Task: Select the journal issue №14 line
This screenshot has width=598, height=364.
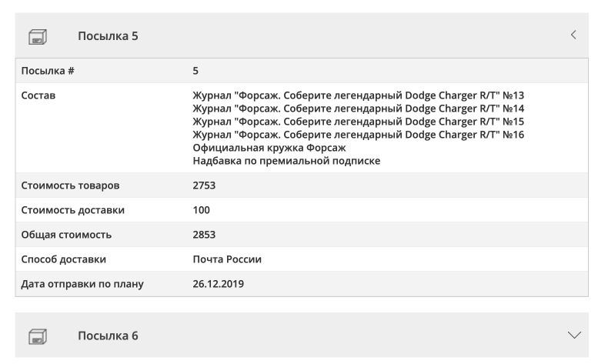Action: (358, 109)
